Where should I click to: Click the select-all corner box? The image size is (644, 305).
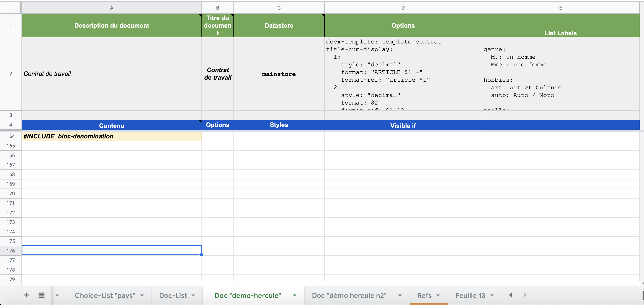point(11,8)
